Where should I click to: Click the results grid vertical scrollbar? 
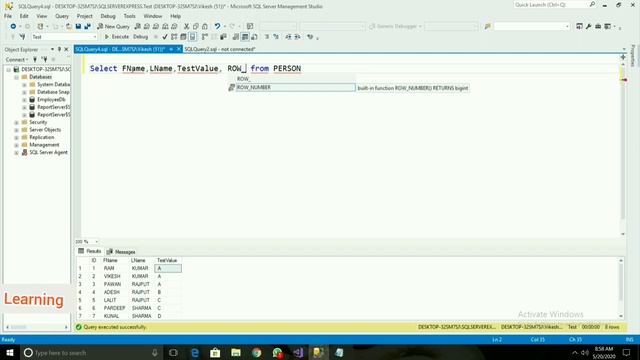[621, 288]
